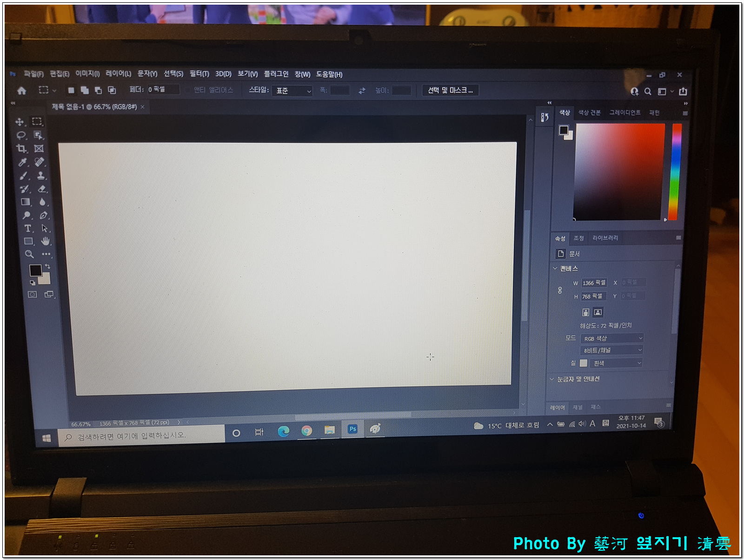Image resolution: width=744 pixels, height=560 pixels.
Task: Click the search magnifier icon at top right
Action: click(648, 92)
